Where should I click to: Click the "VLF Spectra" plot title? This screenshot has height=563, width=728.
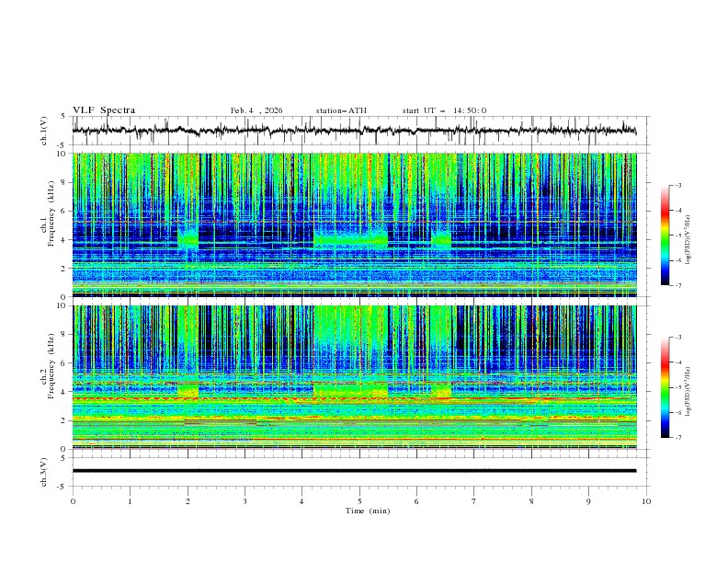click(104, 110)
